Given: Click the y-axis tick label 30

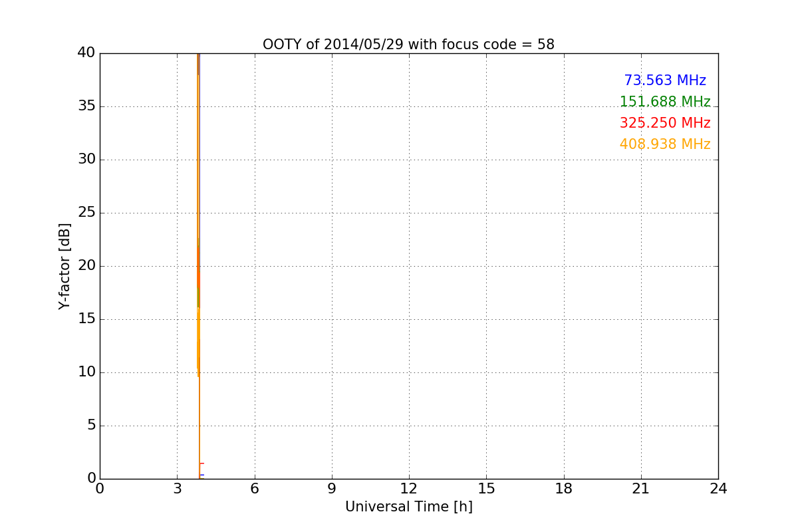Looking at the screenshot, I should [x=86, y=159].
